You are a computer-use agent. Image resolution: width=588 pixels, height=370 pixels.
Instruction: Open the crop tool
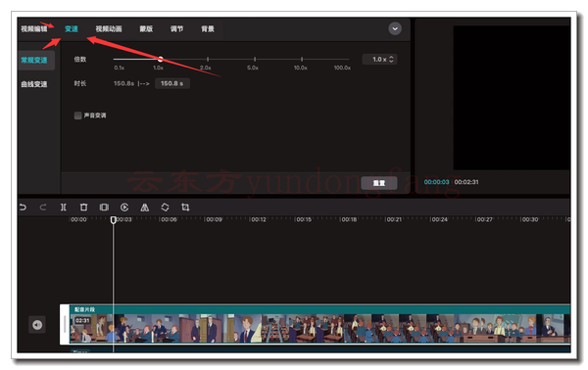click(x=185, y=208)
